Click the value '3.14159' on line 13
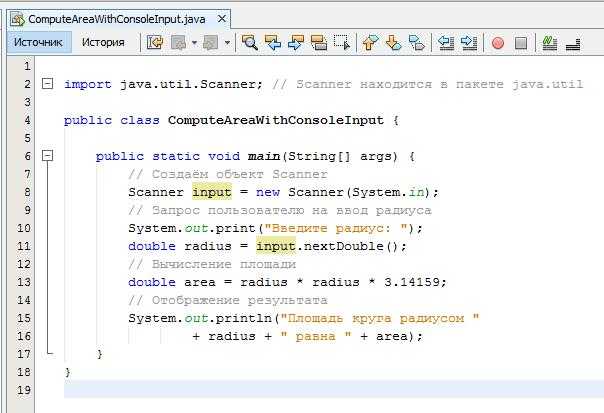The width and height of the screenshot is (604, 413). coord(412,282)
